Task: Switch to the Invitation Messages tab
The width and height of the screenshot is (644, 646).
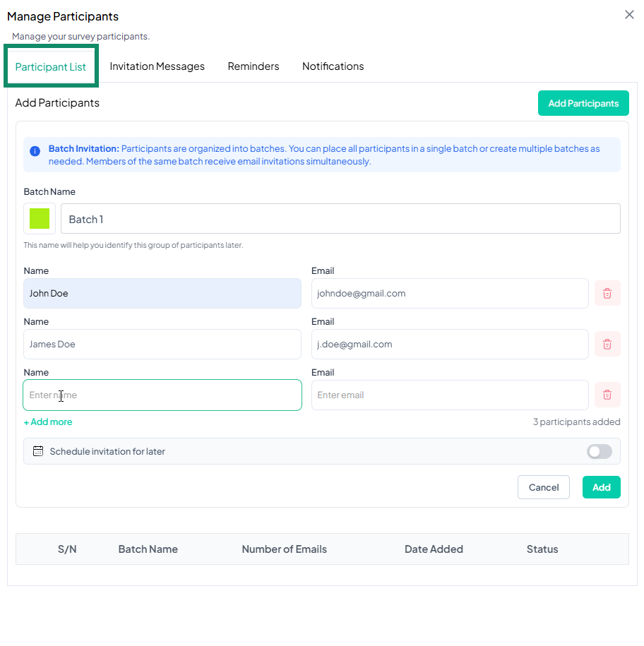Action: pos(157,66)
